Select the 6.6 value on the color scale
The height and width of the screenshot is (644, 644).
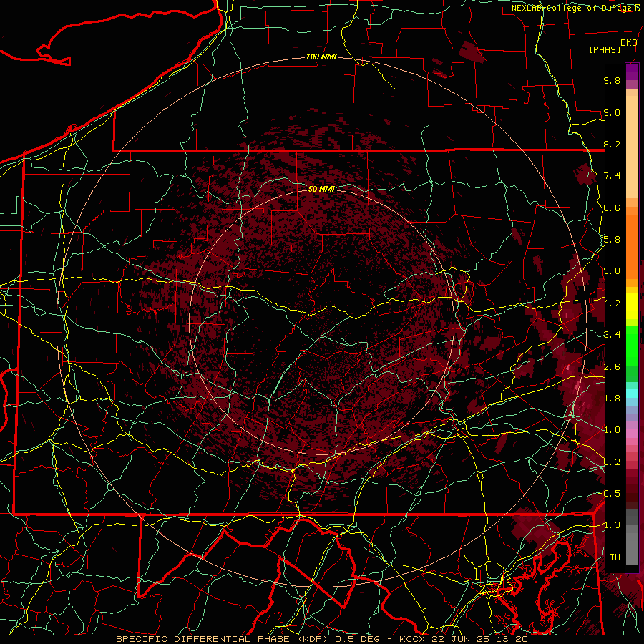[x=612, y=208]
